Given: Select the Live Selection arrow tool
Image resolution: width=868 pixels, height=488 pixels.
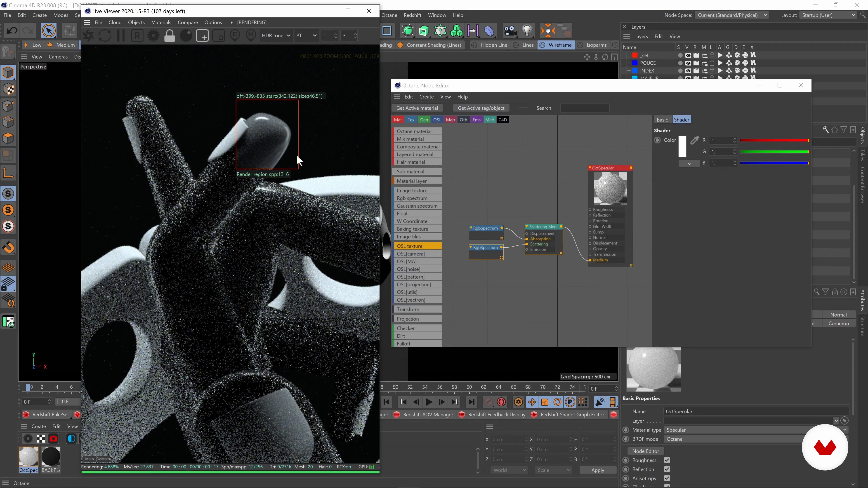Looking at the screenshot, I should [49, 31].
